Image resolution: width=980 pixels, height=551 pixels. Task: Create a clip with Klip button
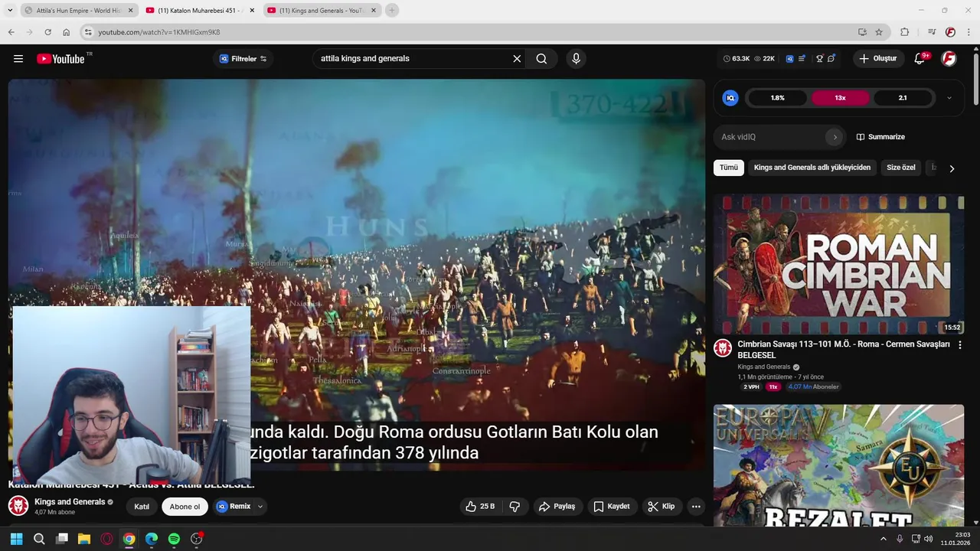tap(661, 507)
